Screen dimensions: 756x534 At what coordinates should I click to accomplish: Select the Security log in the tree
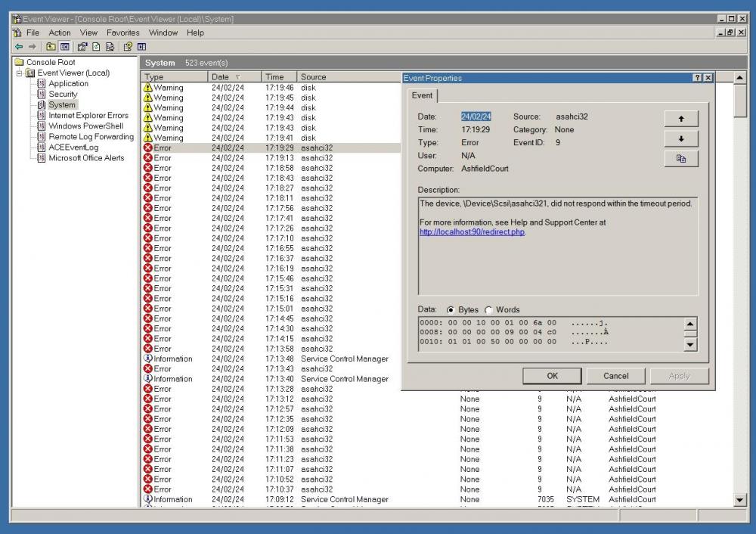click(x=63, y=95)
